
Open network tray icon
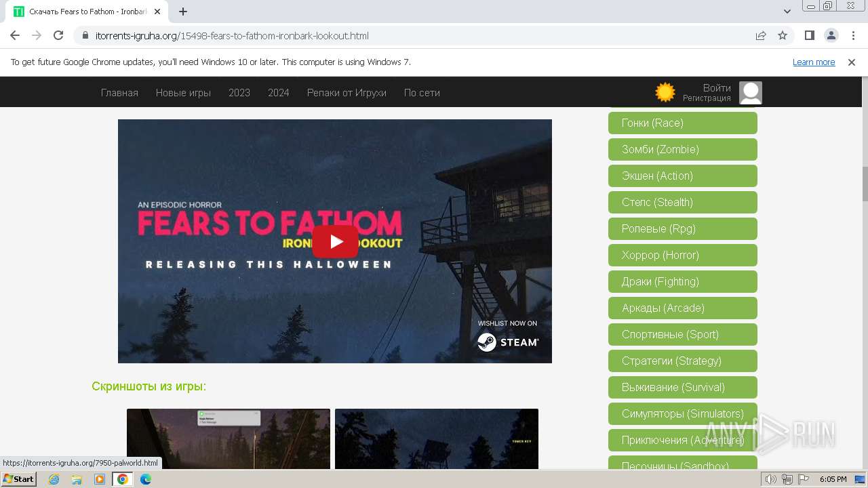pyautogui.click(x=787, y=479)
